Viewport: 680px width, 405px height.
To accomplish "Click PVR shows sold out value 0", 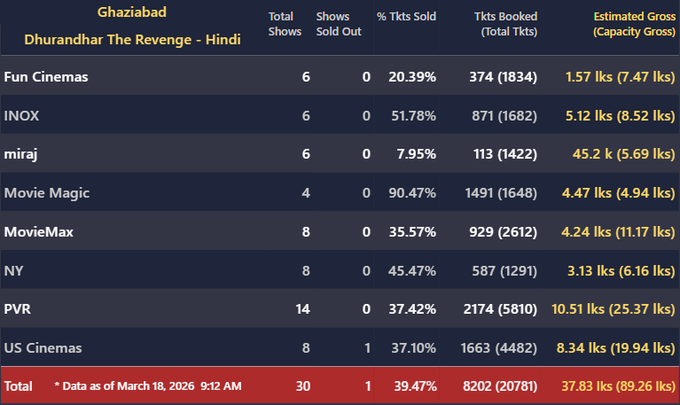I will (366, 309).
